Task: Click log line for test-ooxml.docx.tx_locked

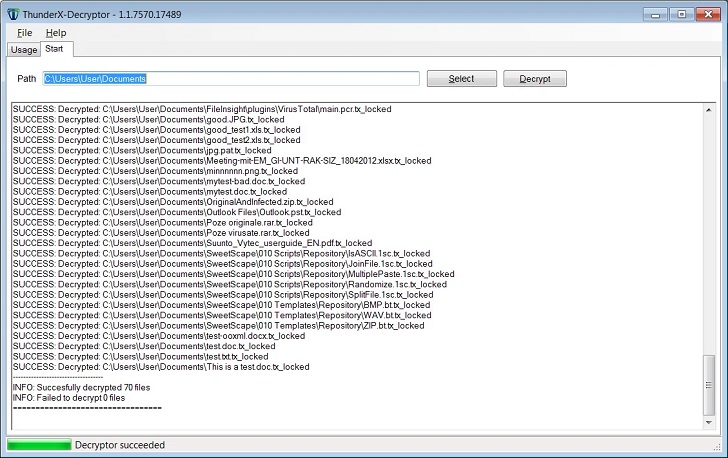Action: pyautogui.click(x=159, y=336)
